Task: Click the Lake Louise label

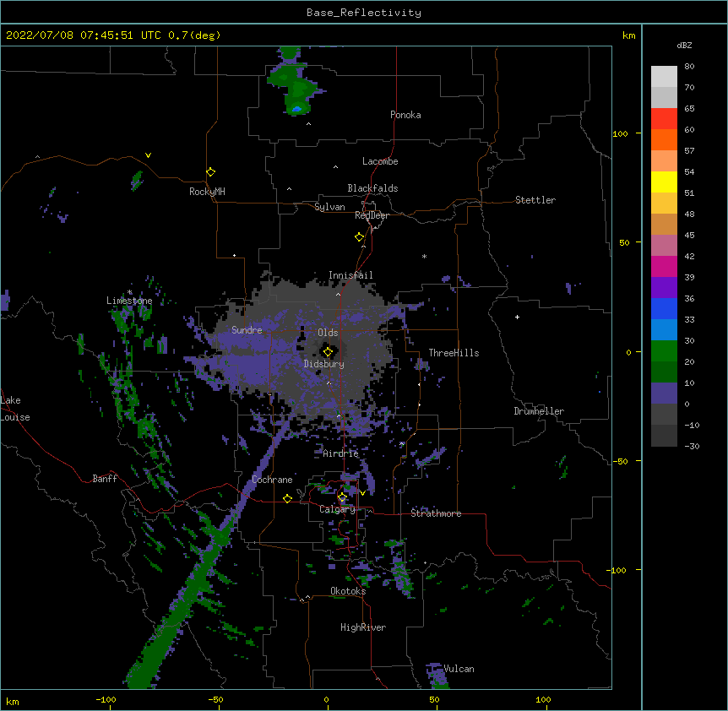Action: 15,409
